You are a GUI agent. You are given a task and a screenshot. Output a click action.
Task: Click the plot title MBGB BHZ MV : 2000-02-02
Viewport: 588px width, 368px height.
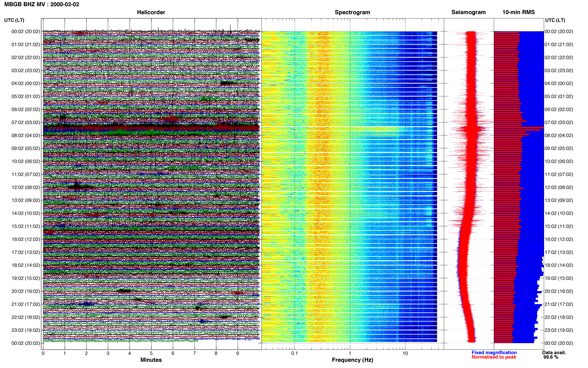42,4
